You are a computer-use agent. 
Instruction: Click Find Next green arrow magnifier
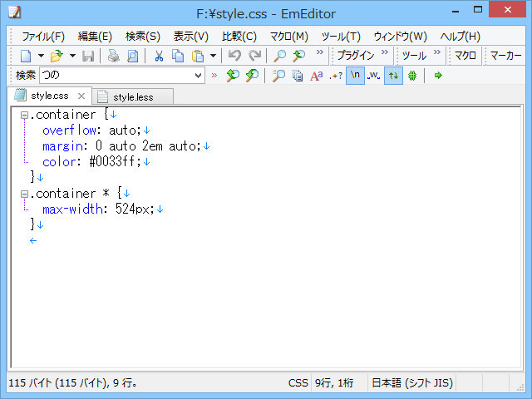(252, 76)
